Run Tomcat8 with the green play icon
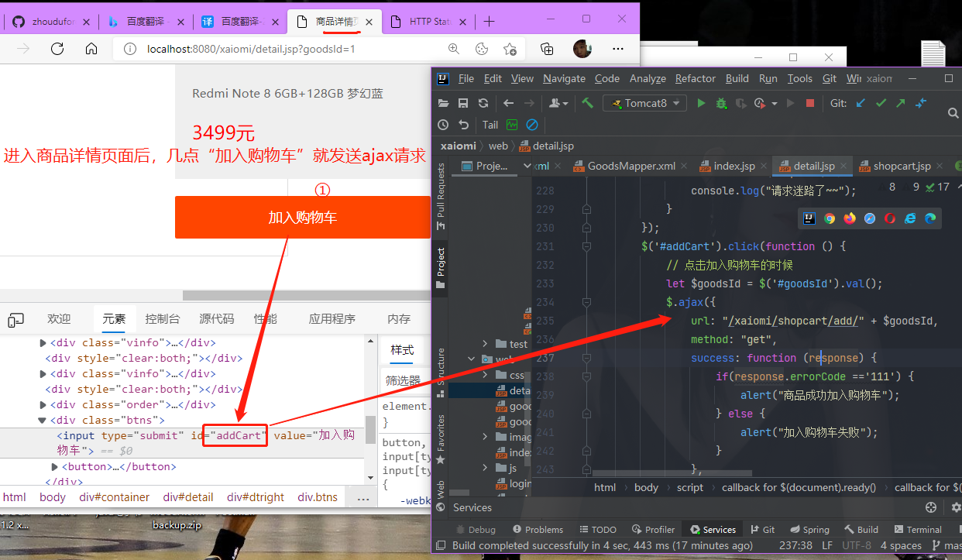This screenshot has height=560, width=962. tap(702, 103)
